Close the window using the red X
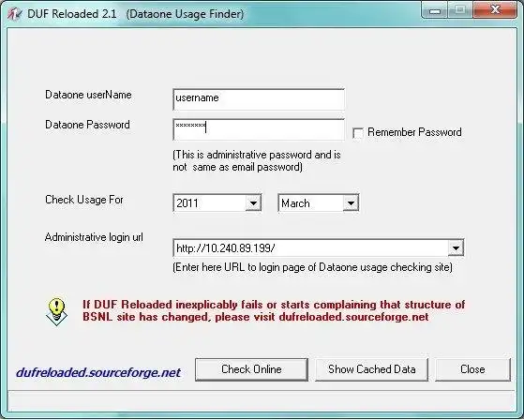524x420 pixels. click(x=495, y=10)
